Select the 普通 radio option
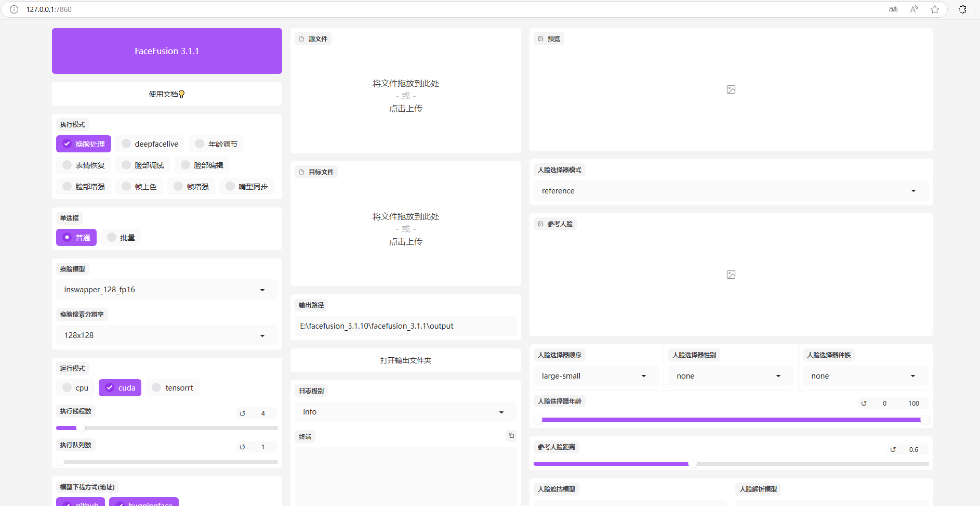This screenshot has height=506, width=980. [76, 238]
